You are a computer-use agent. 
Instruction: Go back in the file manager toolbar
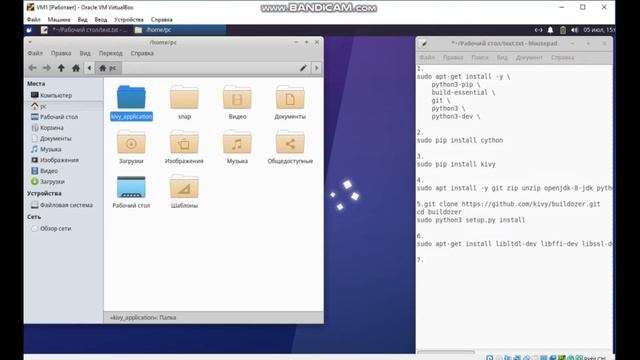[32, 68]
